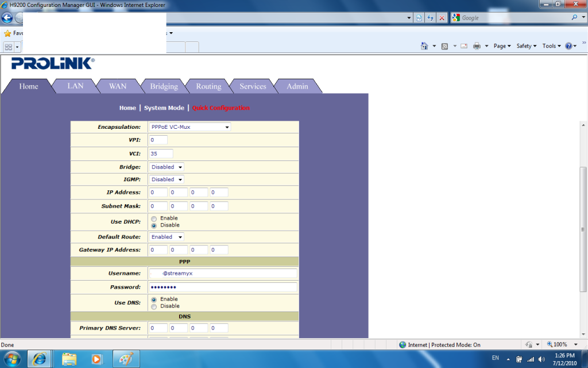Open the Tools menu button
The width and height of the screenshot is (588, 368).
pyautogui.click(x=551, y=46)
